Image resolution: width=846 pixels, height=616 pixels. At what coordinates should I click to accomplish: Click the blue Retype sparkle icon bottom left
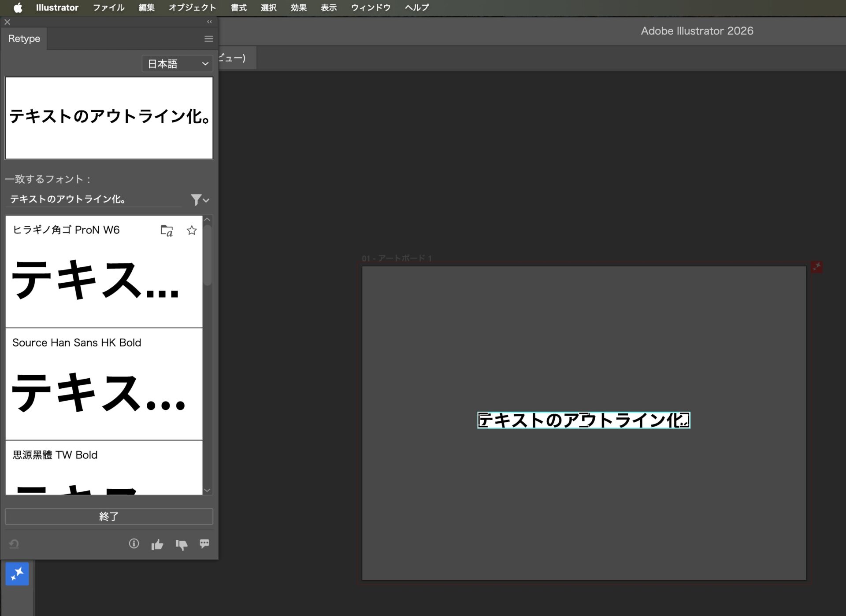click(17, 574)
